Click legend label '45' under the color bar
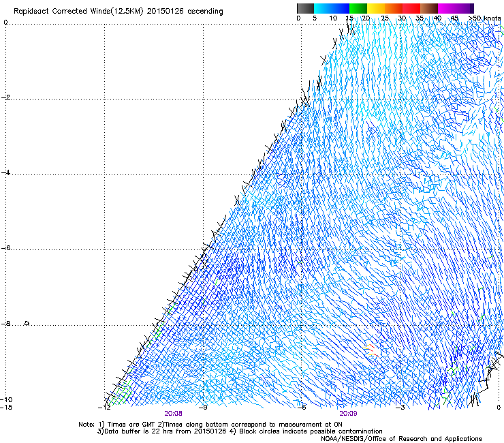Screen dimensions: 504x443 tap(454, 18)
